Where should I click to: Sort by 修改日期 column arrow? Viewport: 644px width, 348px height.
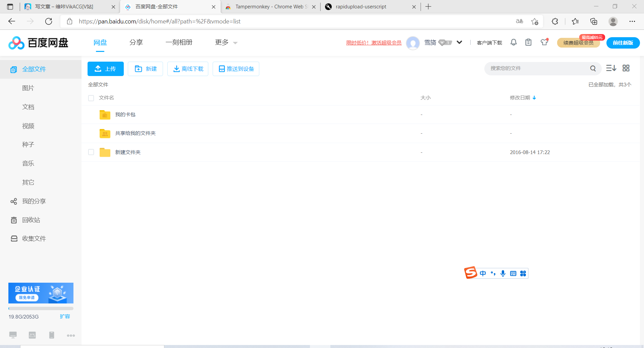pos(534,98)
